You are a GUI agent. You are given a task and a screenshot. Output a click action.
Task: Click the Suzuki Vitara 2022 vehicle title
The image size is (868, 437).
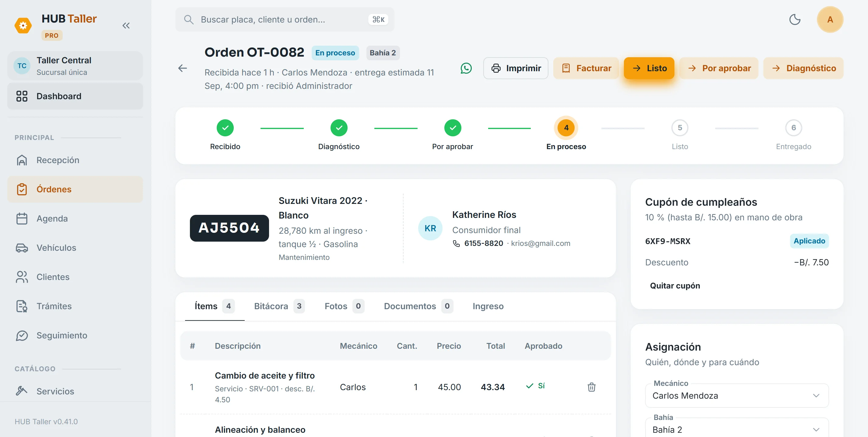323,208
